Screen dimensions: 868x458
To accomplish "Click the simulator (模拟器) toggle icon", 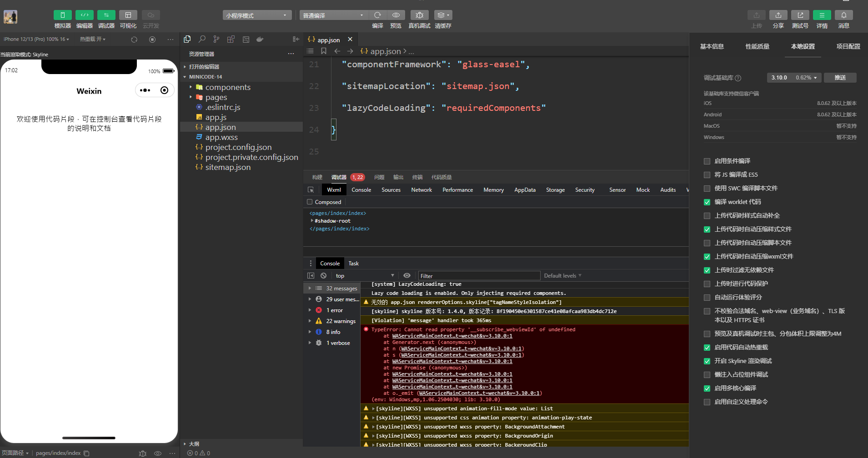I will coord(62,15).
